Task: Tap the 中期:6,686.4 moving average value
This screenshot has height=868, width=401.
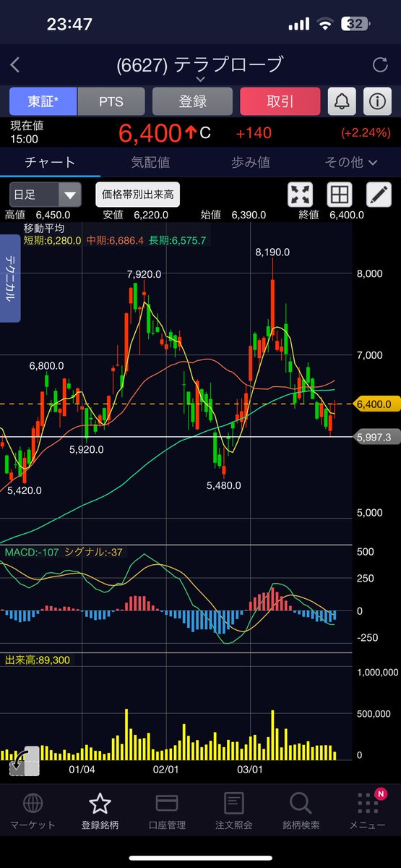Action: (116, 240)
